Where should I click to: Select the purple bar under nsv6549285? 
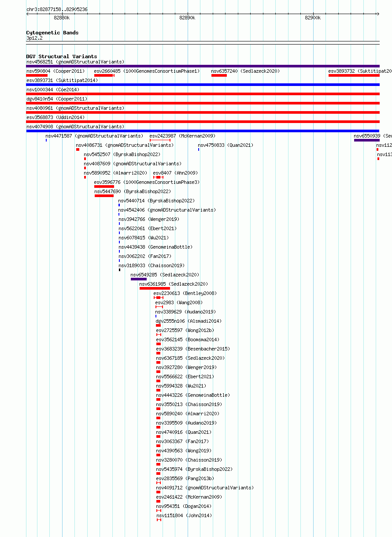pyautogui.click(x=139, y=279)
